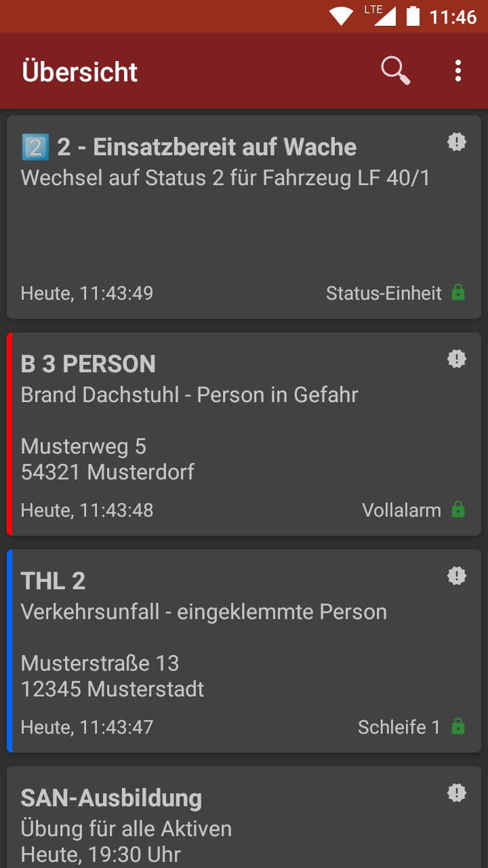Select the Musterstraße 13 address text
The height and width of the screenshot is (868, 488).
[100, 663]
